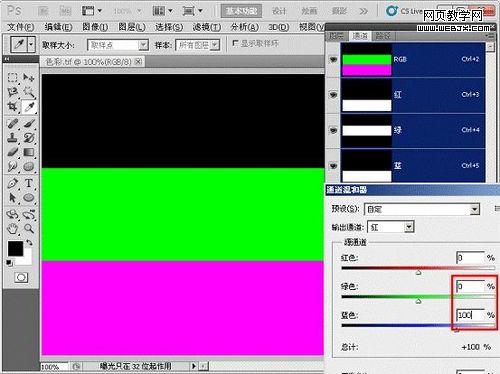Swap foreground and background colors
The height and width of the screenshot is (374, 500).
click(x=30, y=243)
